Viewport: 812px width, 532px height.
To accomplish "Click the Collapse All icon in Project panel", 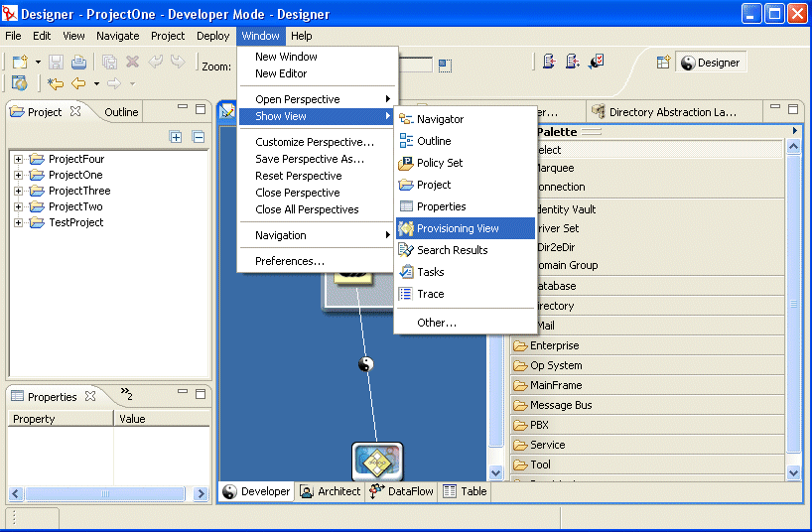I will [x=198, y=137].
